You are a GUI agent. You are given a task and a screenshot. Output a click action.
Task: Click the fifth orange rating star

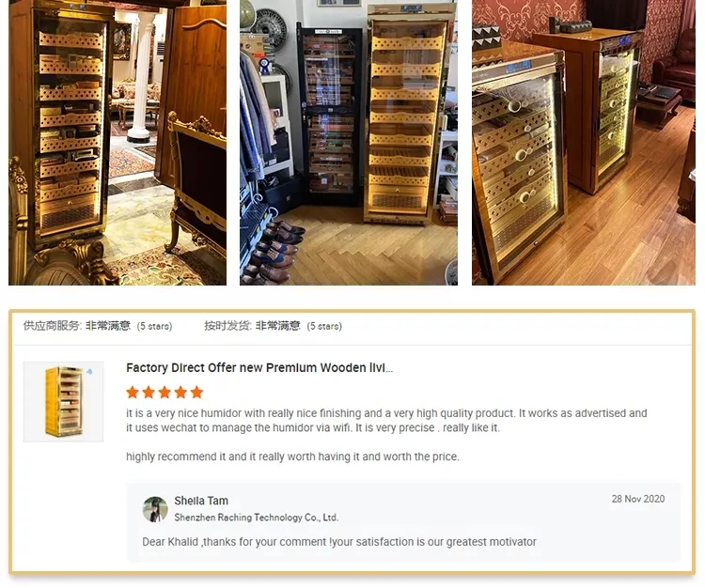click(x=197, y=392)
